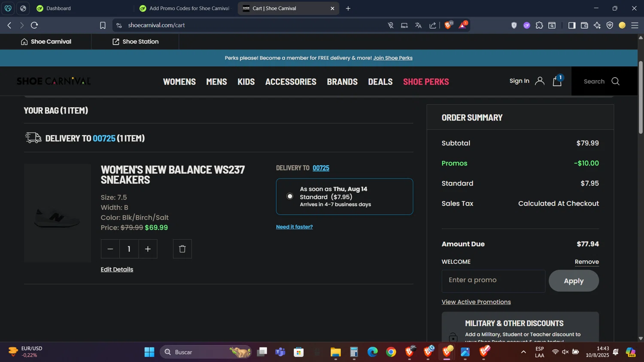This screenshot has width=644, height=362.
Task: Open the MENS menu
Action: (216, 81)
